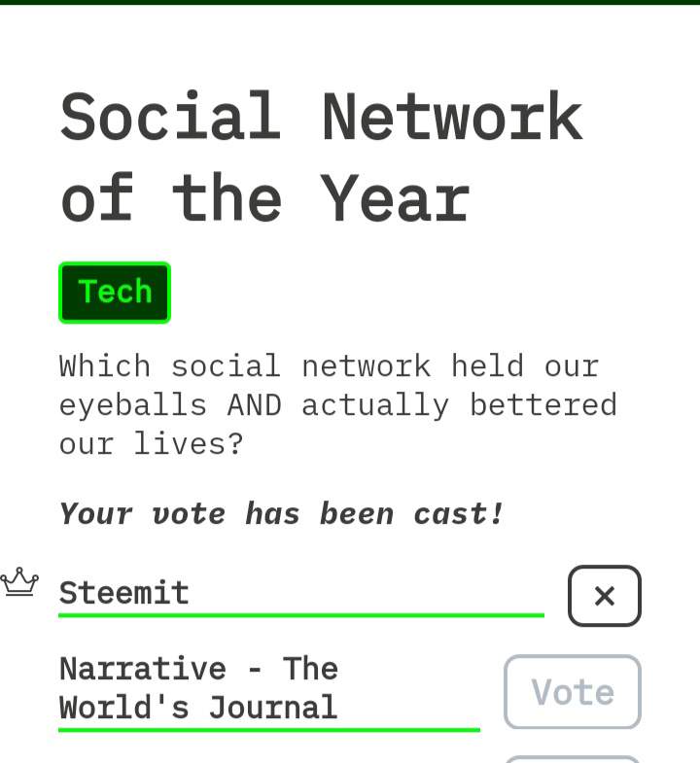Vote for Narrative - The World's Journal

point(573,691)
